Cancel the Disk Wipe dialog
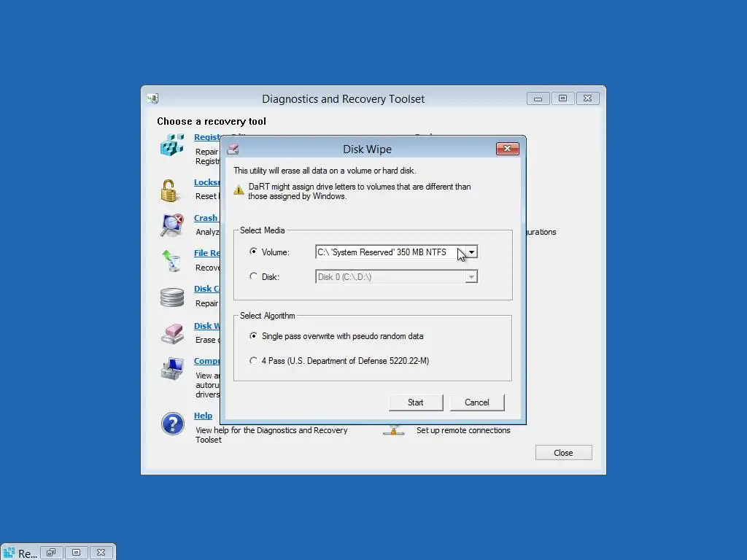 pyautogui.click(x=477, y=402)
